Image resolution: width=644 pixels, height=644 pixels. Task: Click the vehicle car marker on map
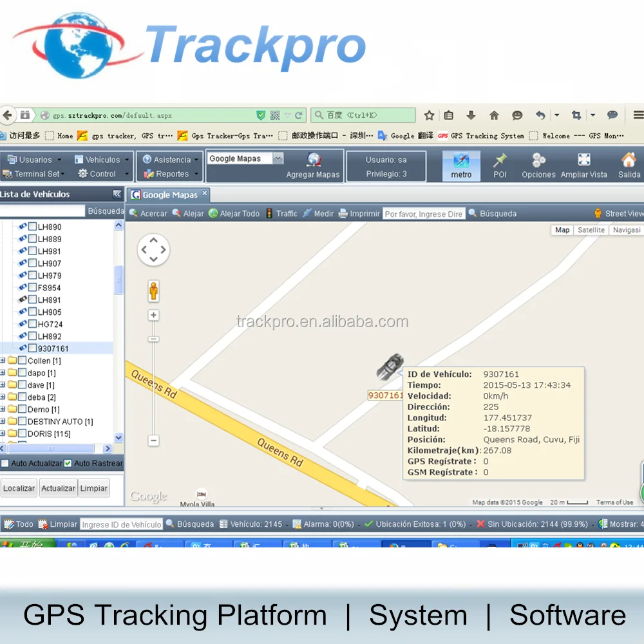click(x=389, y=366)
